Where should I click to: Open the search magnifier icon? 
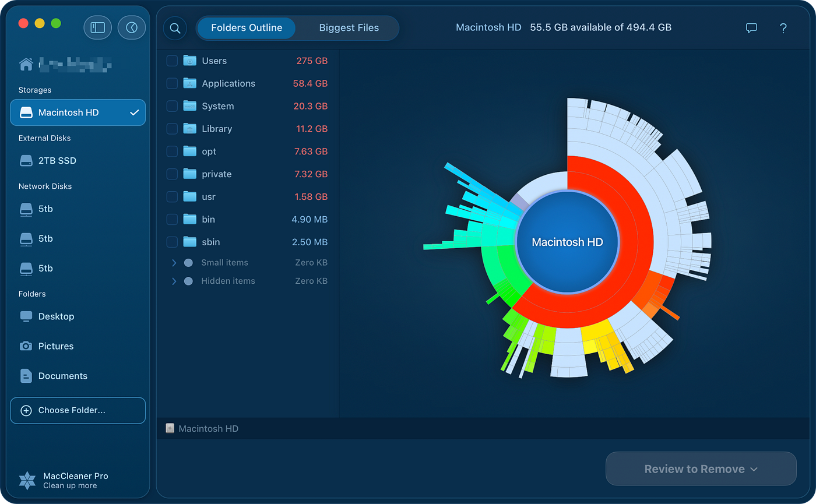175,28
